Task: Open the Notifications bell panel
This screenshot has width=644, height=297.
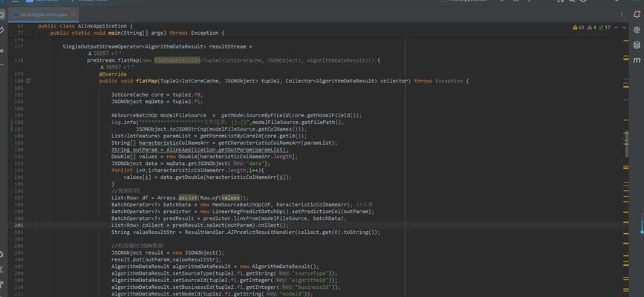Action: click(637, 15)
